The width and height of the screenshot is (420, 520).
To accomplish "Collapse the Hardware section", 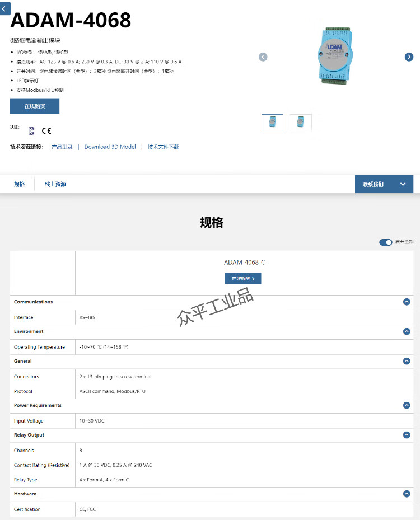I will (407, 494).
